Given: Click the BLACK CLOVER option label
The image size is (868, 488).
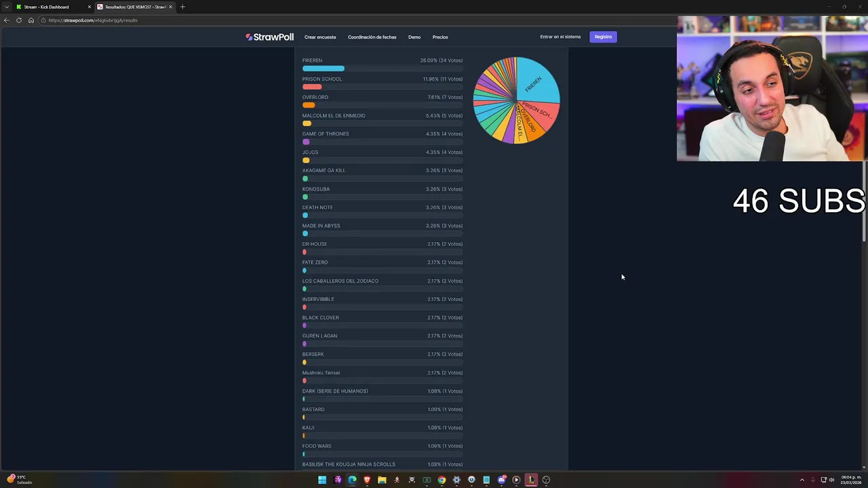Looking at the screenshot, I should tap(321, 317).
